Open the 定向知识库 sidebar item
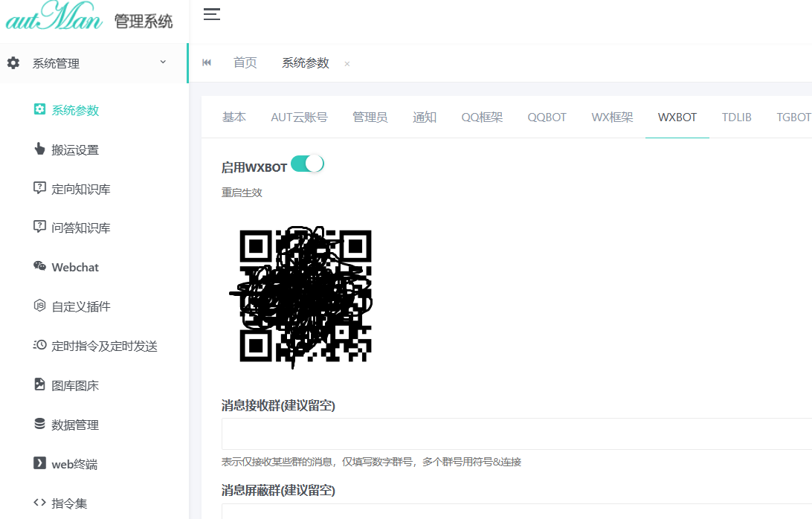Image resolution: width=812 pixels, height=519 pixels. click(x=74, y=188)
